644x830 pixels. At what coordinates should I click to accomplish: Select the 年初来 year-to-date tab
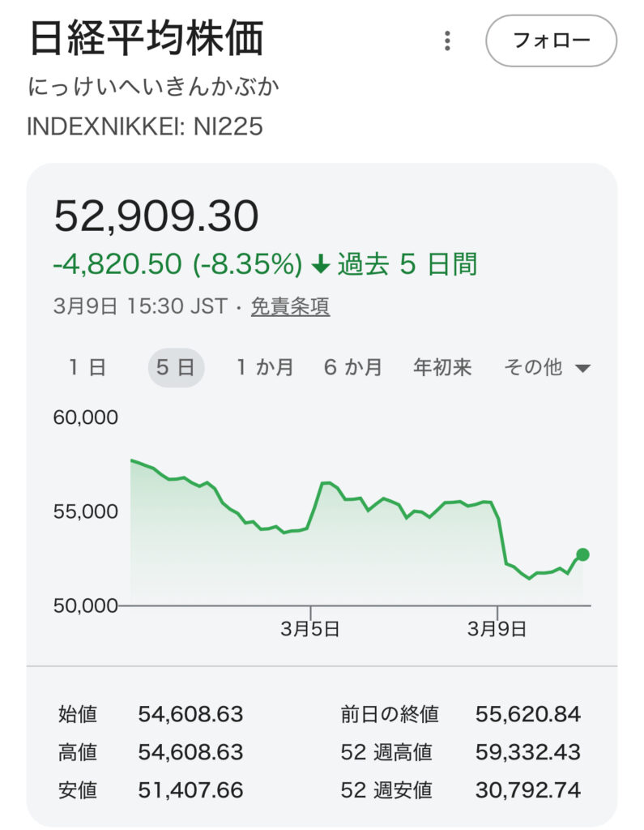pos(442,367)
